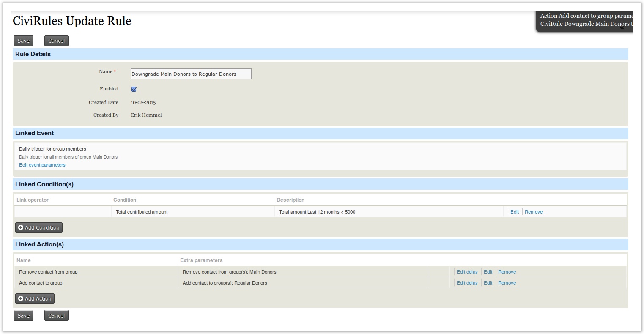Toggle the Enabled checkbox

coord(134,89)
